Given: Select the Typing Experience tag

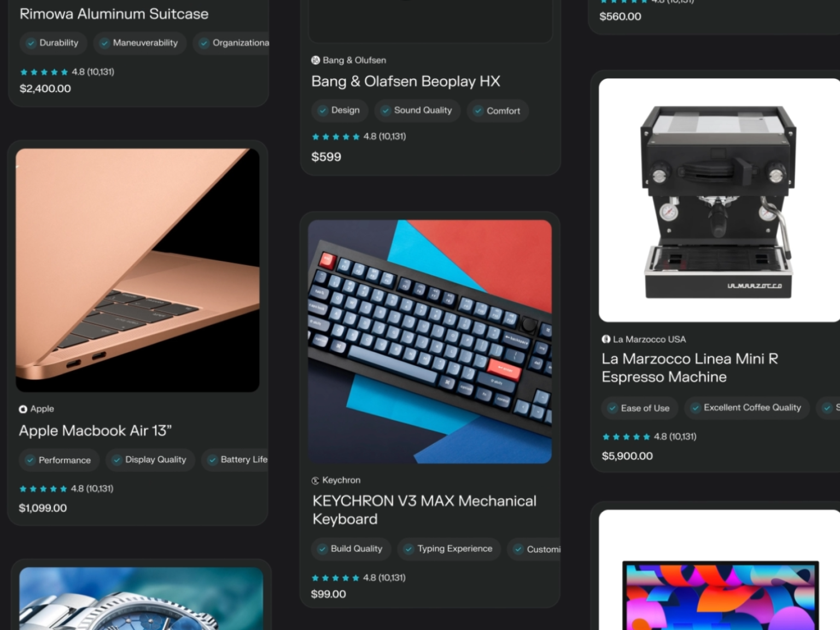Looking at the screenshot, I should (x=449, y=549).
